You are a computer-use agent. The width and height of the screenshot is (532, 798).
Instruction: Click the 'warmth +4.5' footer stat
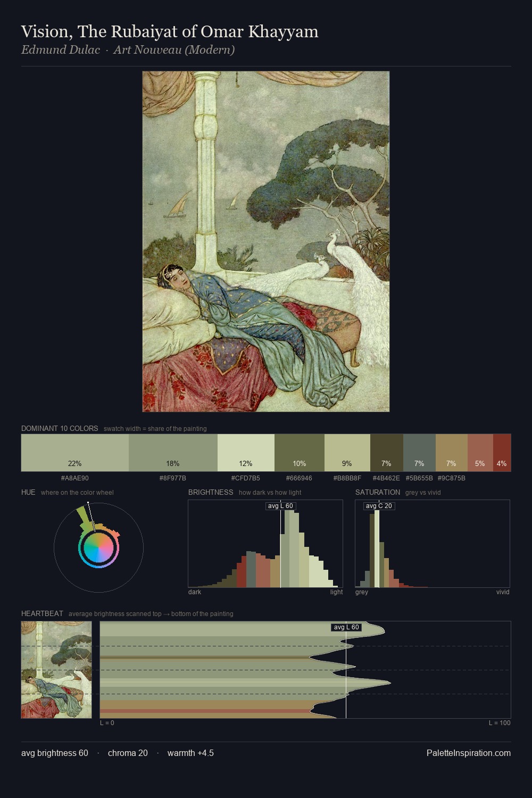(x=190, y=753)
